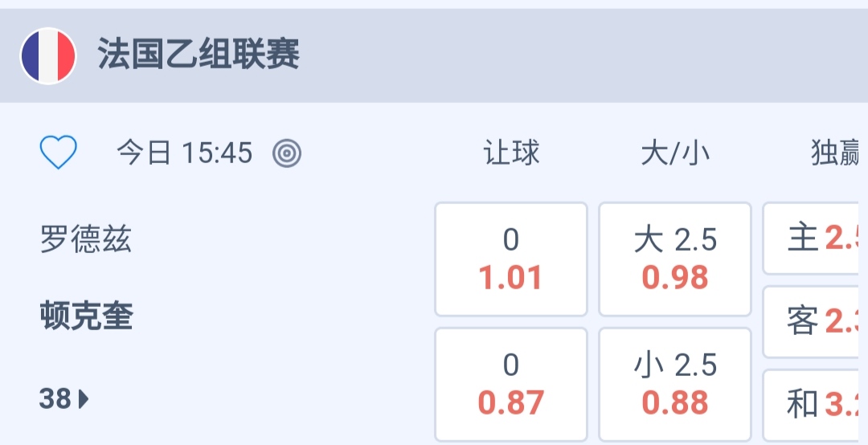Pick handicap 0 at odds 0.87
This screenshot has height=445, width=868.
[x=511, y=384]
